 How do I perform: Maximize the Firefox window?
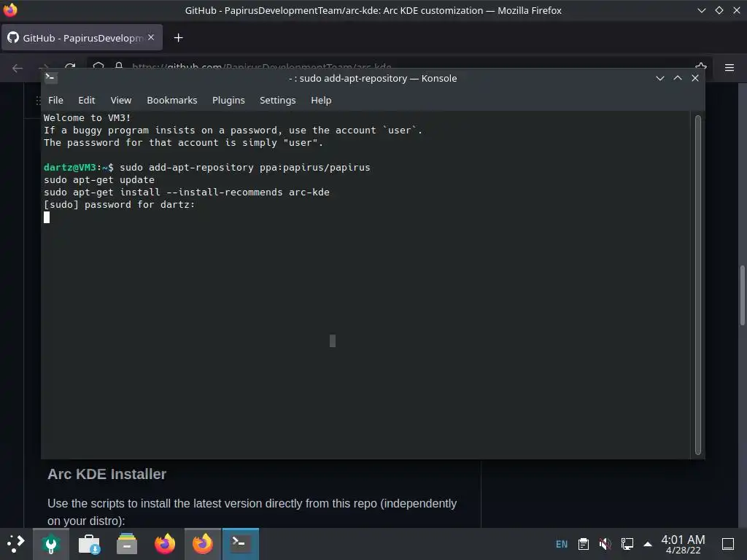coord(719,10)
